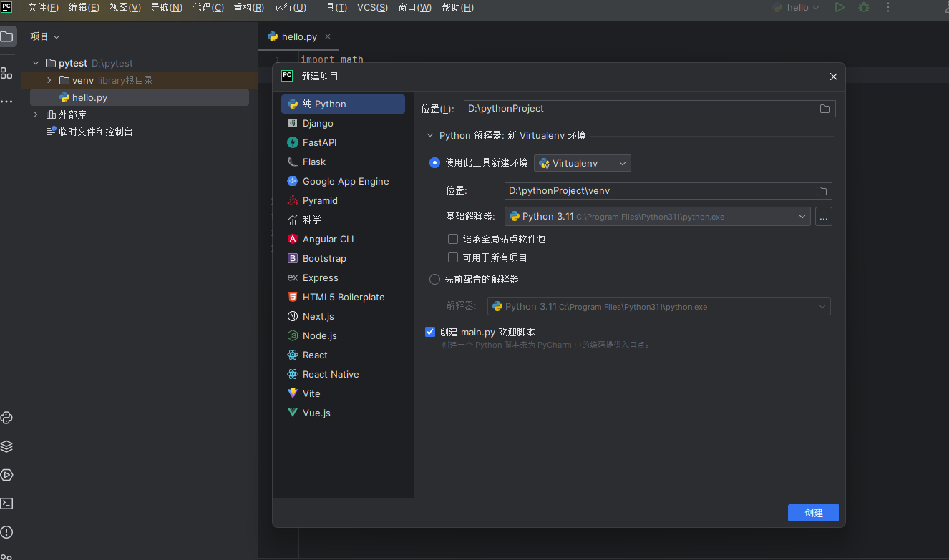The image size is (949, 560).
Task: Select Bootstrap project type
Action: (x=343, y=258)
